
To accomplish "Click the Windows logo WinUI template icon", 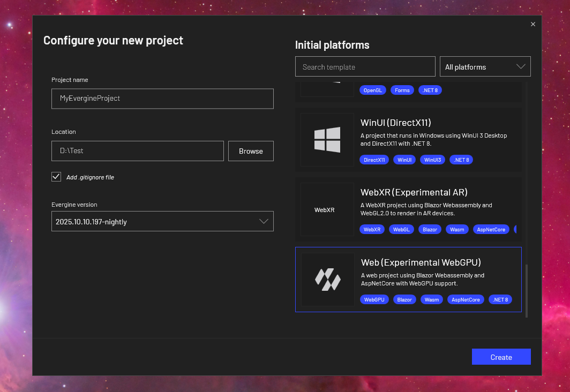I will pyautogui.click(x=327, y=140).
